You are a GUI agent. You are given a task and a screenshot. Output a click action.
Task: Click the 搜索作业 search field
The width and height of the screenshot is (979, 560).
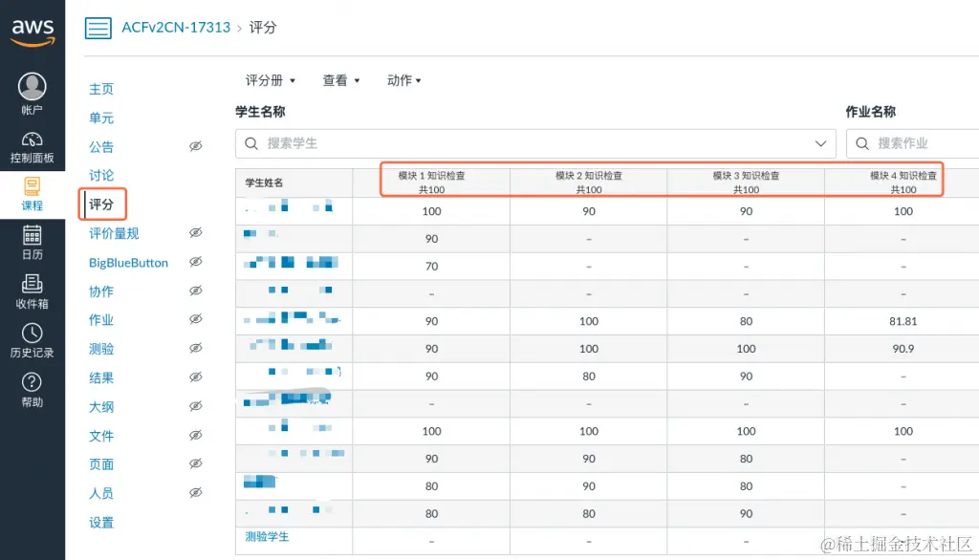click(913, 143)
